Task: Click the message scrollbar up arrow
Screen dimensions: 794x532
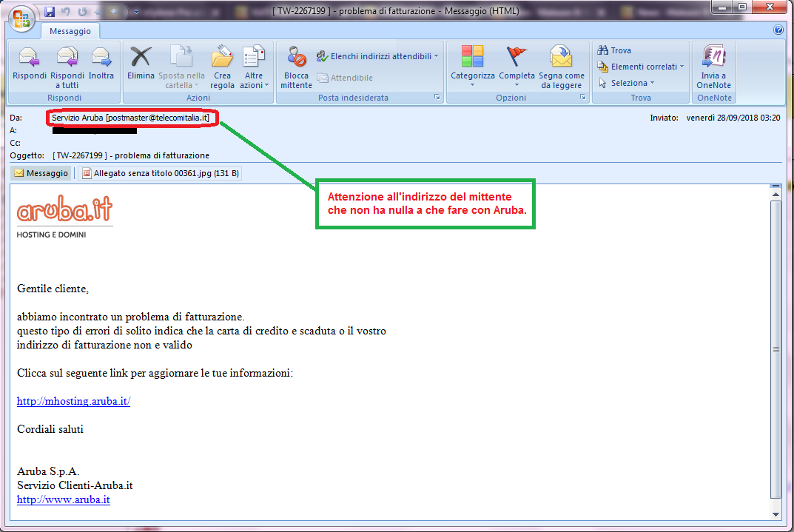Action: (776, 195)
